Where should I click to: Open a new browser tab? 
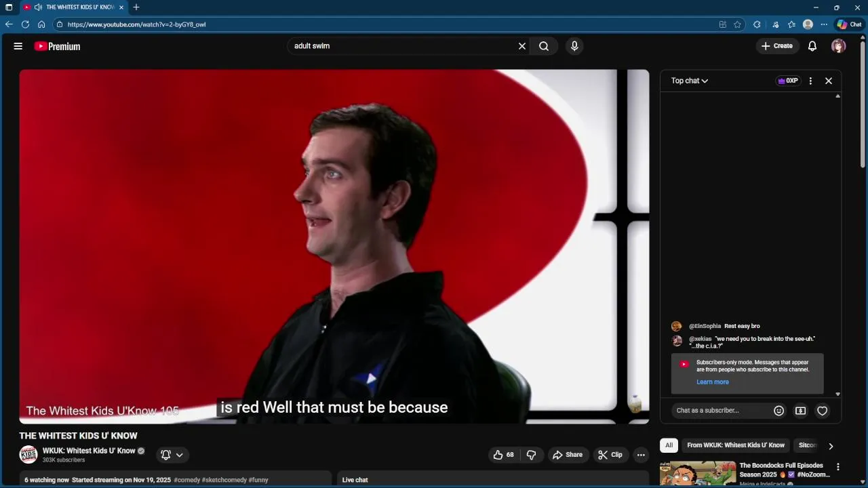136,7
